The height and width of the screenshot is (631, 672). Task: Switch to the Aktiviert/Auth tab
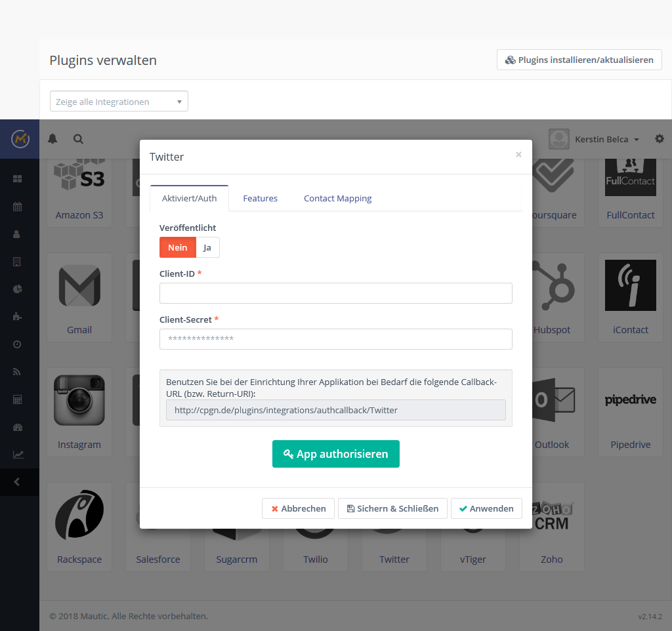(189, 198)
